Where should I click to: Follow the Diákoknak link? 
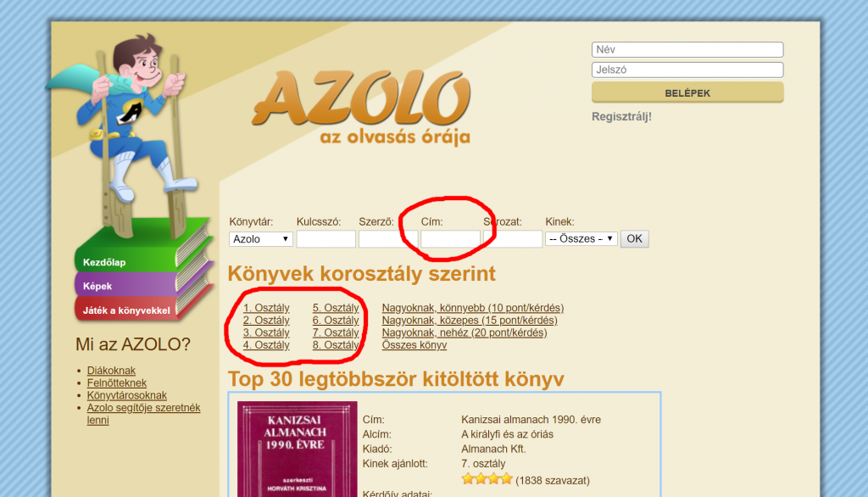coord(111,370)
